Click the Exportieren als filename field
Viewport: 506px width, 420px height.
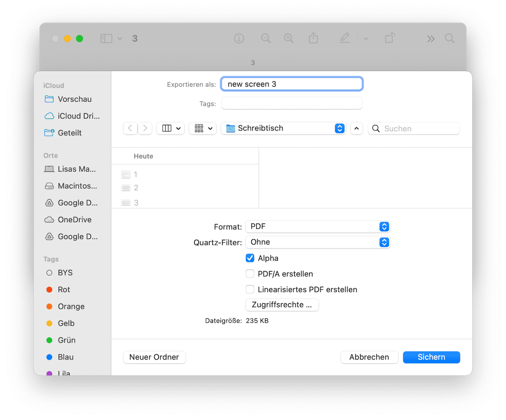click(x=292, y=84)
